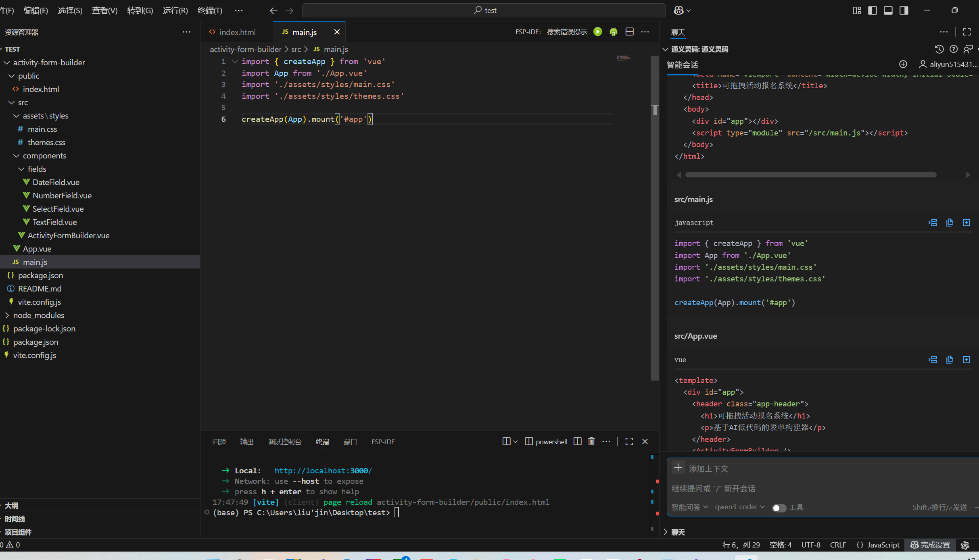Click 添加上下文 add context button
The image size is (979, 560).
[700, 468]
